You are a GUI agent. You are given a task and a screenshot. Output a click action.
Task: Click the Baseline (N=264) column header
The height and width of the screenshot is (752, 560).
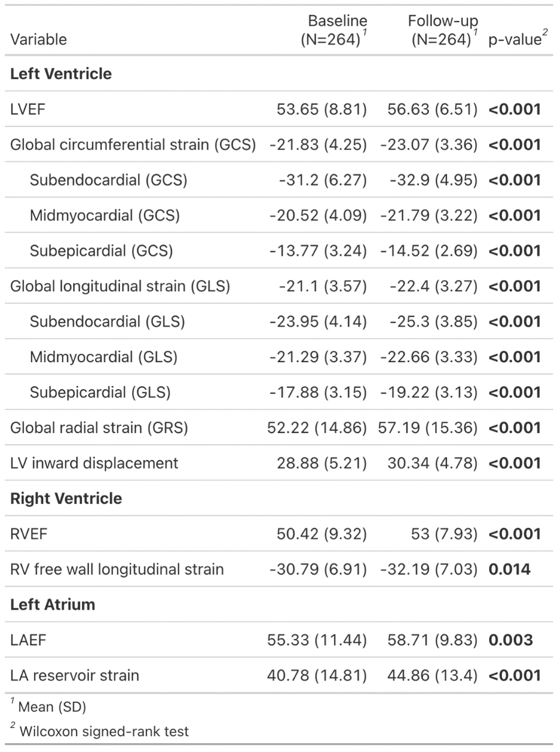point(333,30)
